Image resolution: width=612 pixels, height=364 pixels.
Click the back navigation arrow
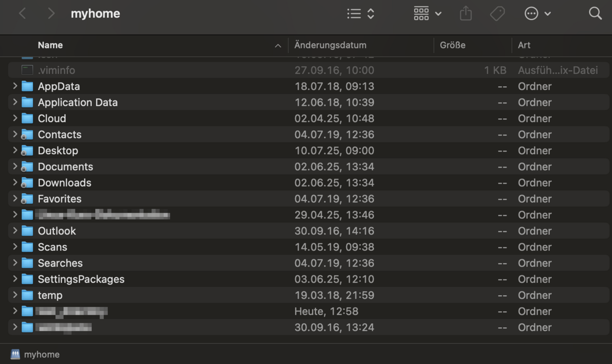22,14
